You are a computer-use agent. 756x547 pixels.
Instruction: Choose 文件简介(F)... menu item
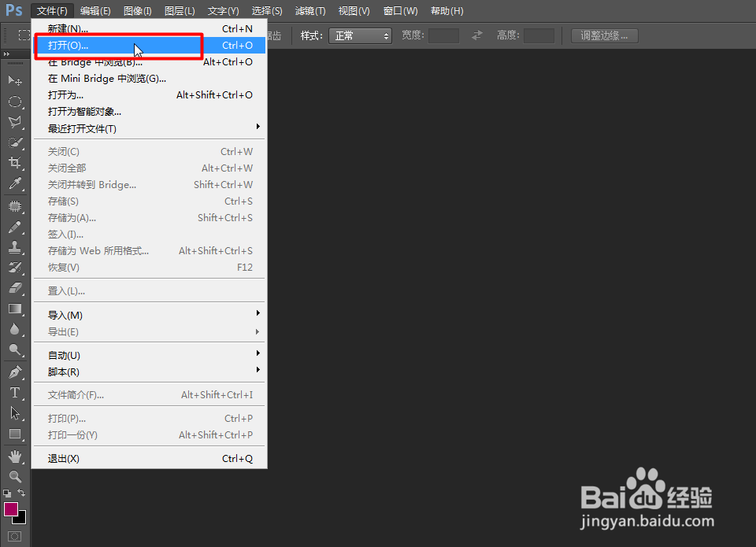[150, 395]
